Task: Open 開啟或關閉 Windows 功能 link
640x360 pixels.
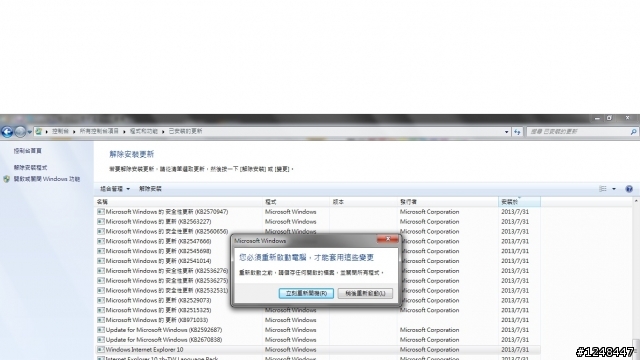Action: click(47, 179)
